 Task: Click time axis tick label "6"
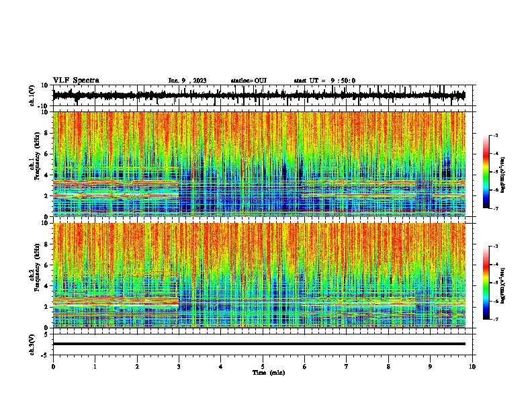305,367
